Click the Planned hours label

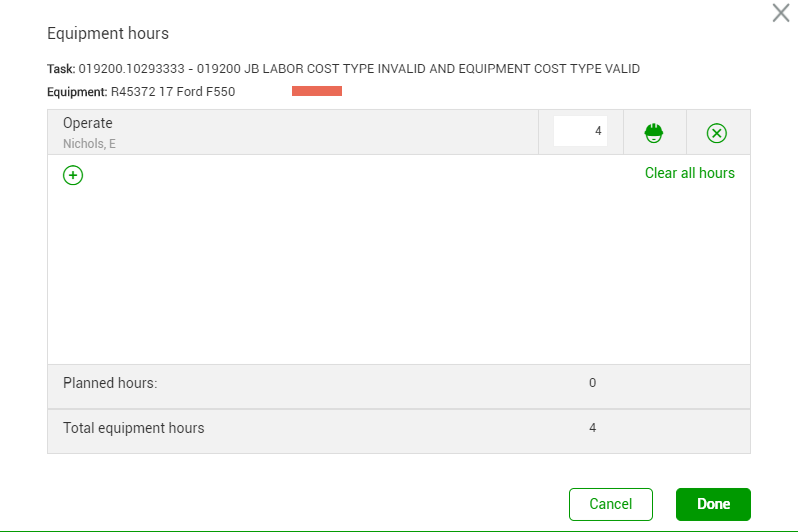(x=110, y=383)
